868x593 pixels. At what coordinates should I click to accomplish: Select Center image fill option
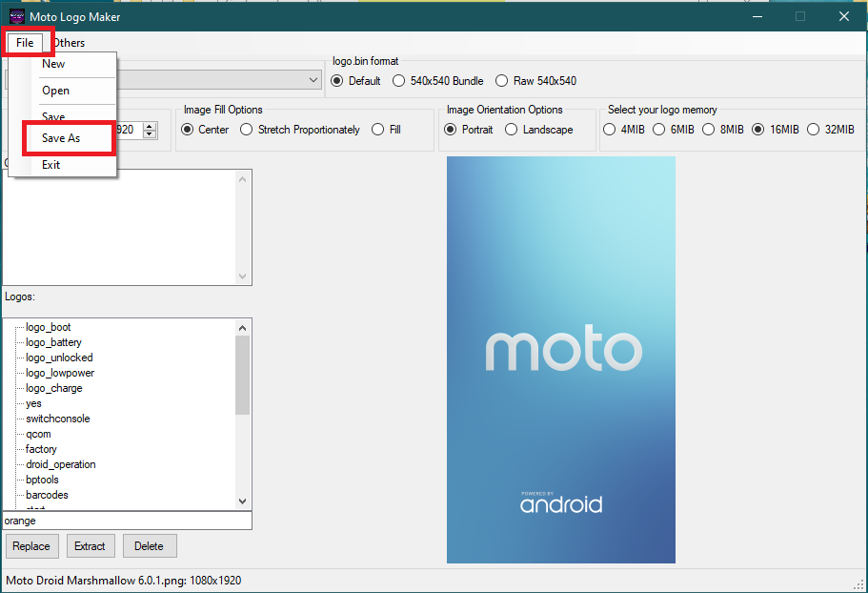[205, 130]
